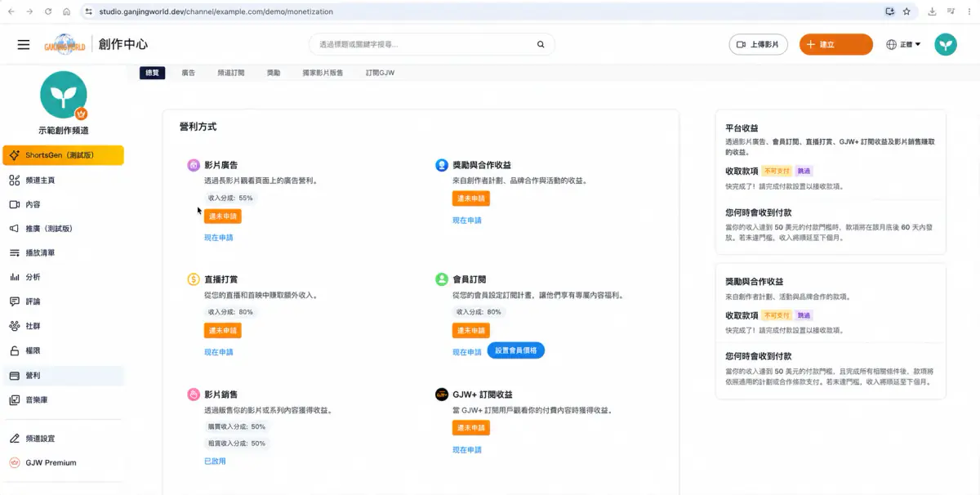
Task: Click 現在申請 under GJW+ 訂閱收益
Action: coord(467,450)
